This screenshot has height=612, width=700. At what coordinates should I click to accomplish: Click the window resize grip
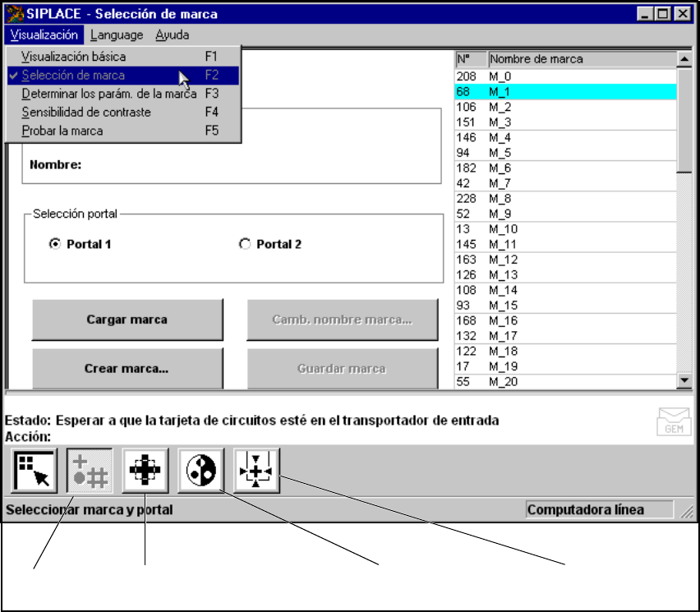[x=687, y=511]
